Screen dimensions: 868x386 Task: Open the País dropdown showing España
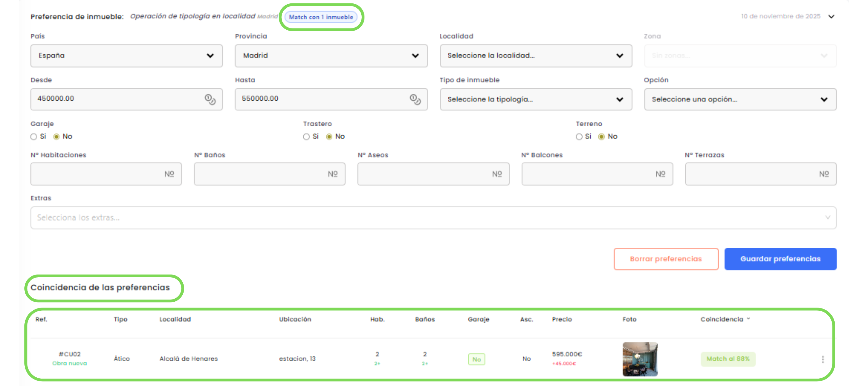[x=127, y=56]
